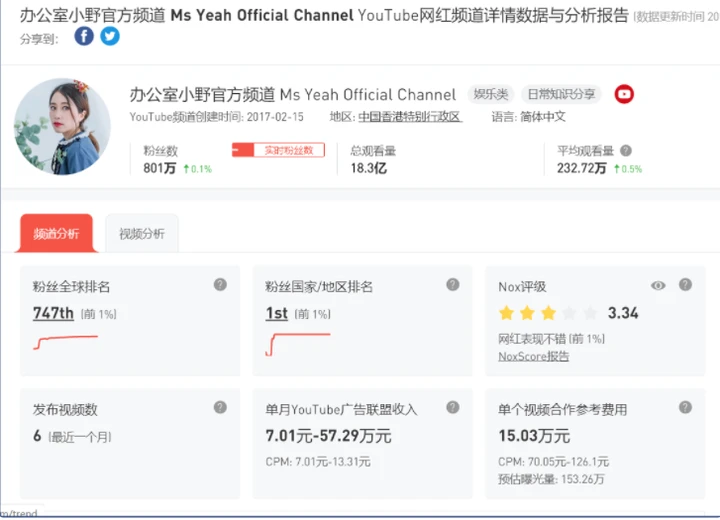Open the NoxScore报告 link
Image resolution: width=720 pixels, height=520 pixels.
pos(534,356)
